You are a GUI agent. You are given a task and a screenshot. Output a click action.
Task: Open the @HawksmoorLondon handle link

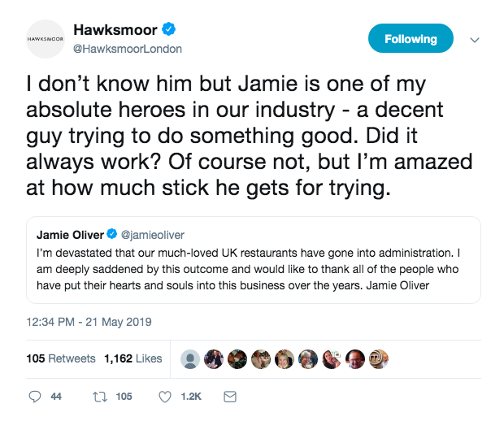pos(128,49)
